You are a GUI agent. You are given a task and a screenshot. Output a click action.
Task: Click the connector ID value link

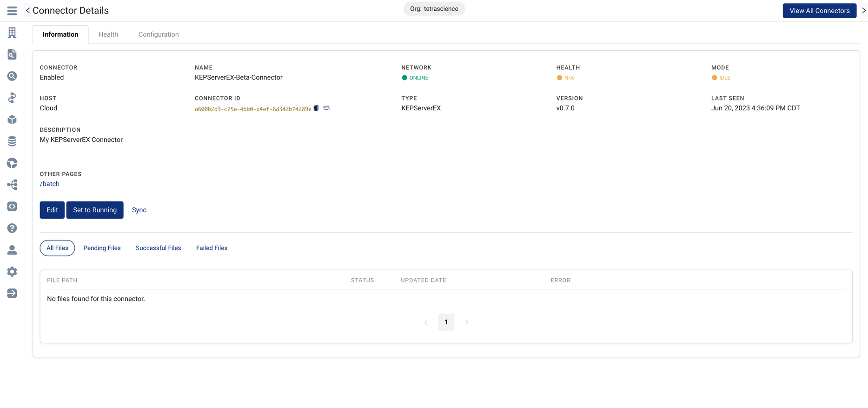253,109
